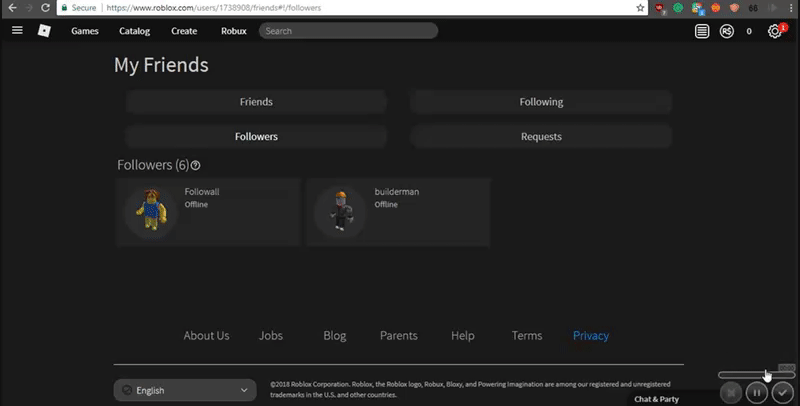Click the green circular extension icon
Image resolution: width=800 pixels, height=406 pixels.
pyautogui.click(x=678, y=8)
